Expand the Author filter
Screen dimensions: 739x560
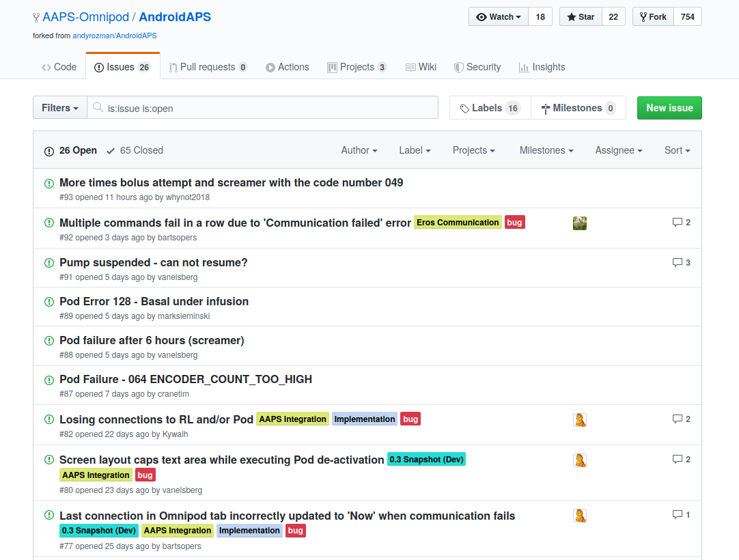[x=359, y=150]
